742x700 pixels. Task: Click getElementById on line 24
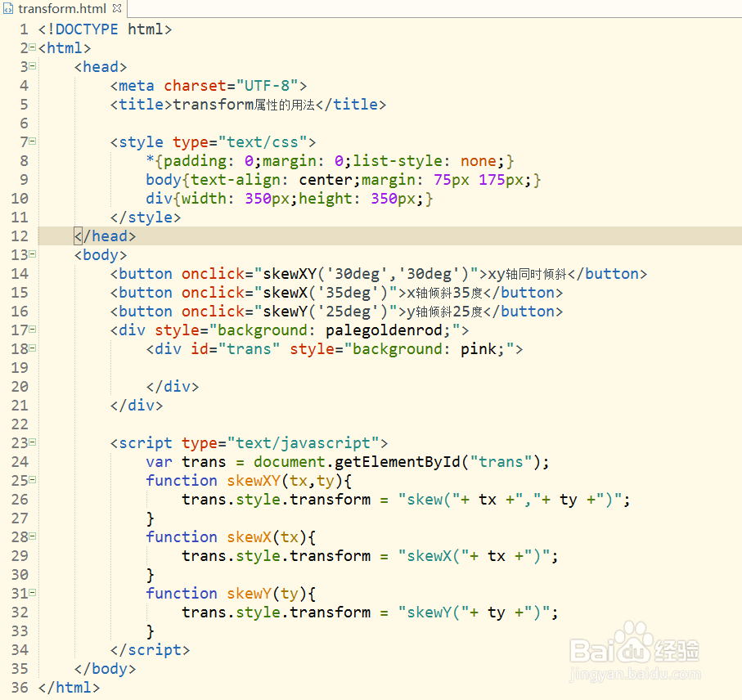(x=397, y=461)
